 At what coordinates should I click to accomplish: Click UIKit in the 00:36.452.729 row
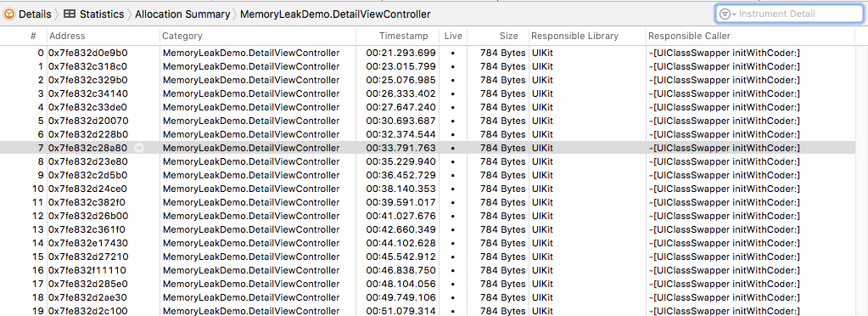click(x=542, y=175)
